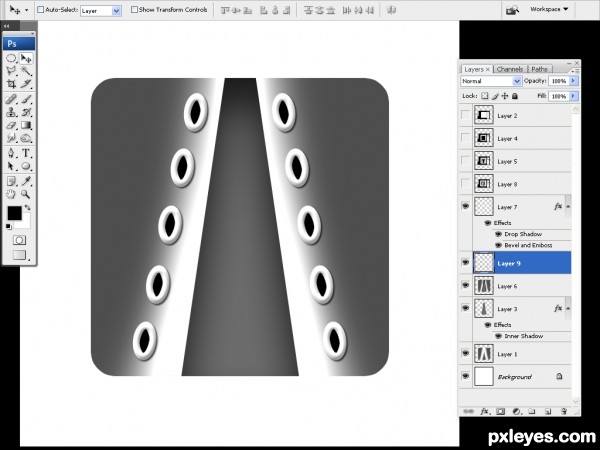This screenshot has height=450, width=600.
Task: Open the Fill slider arrow
Action: 573,96
